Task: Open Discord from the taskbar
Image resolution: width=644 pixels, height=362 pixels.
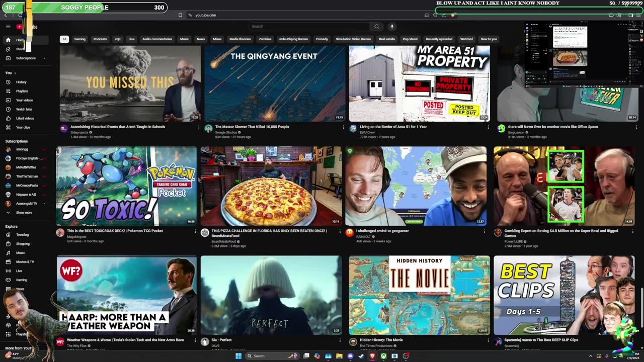Action: [x=350, y=356]
